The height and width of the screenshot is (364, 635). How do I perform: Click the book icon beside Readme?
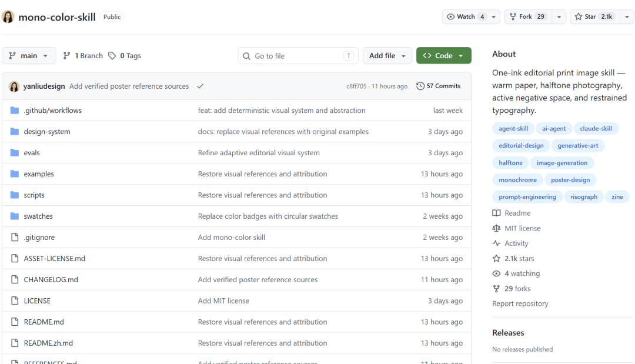tap(496, 213)
